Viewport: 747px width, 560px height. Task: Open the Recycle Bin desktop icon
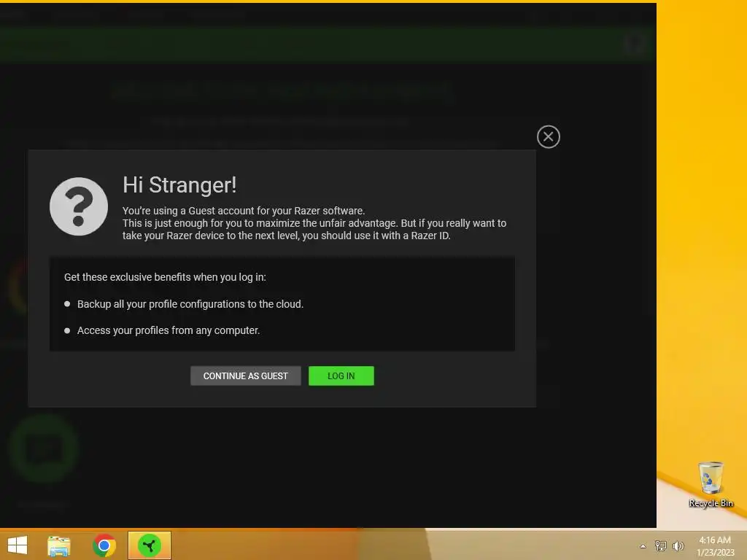711,484
